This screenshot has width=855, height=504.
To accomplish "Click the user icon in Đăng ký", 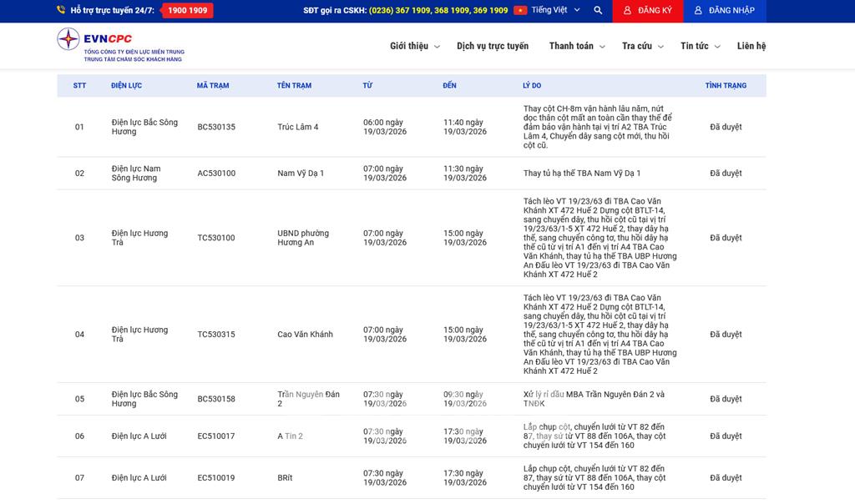I will pos(627,11).
